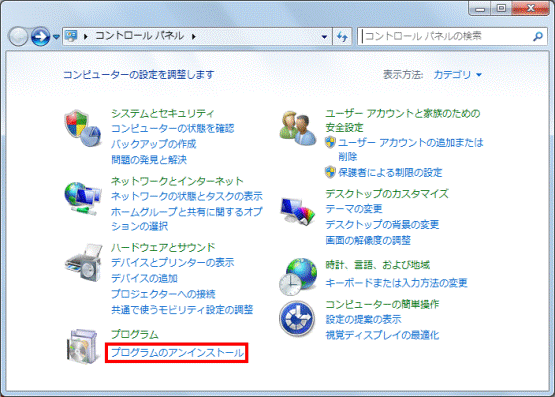Image resolution: width=555 pixels, height=397 pixels.
Task: Click デスクトップの背景の変更 link
Action: [x=382, y=224]
